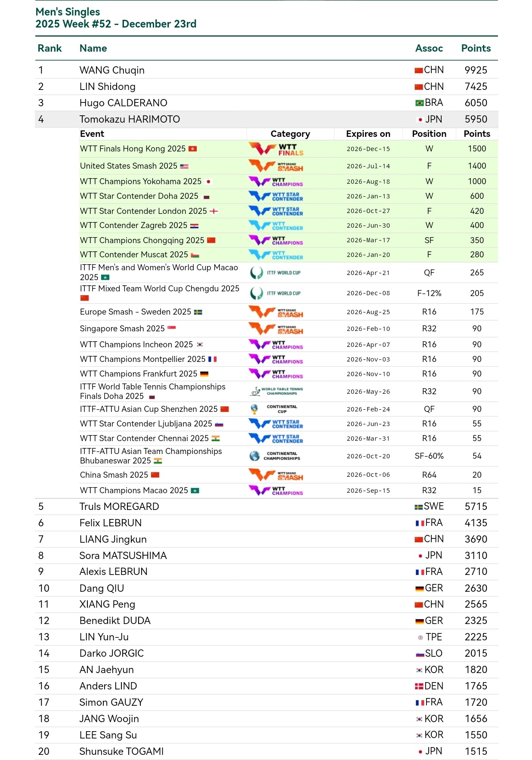Image resolution: width=532 pixels, height=760 pixels.
Task: Click the Champions logo in Macao 2025 row
Action: (x=276, y=491)
